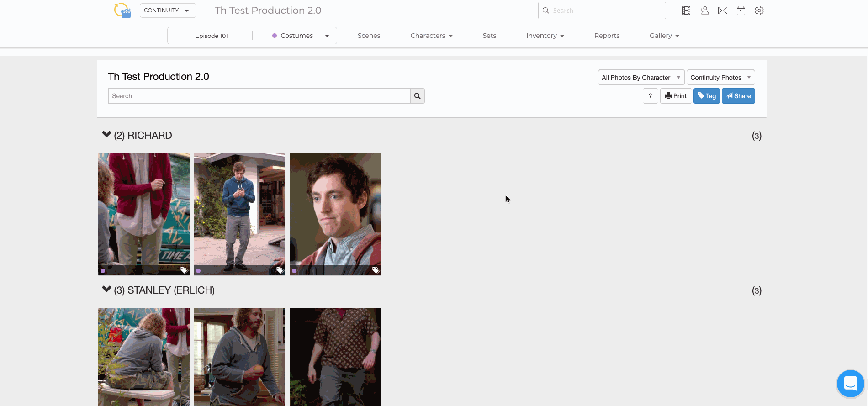The width and height of the screenshot is (868, 406).
Task: Click purple dot on Richard's red hoodie photo
Action: point(103,271)
